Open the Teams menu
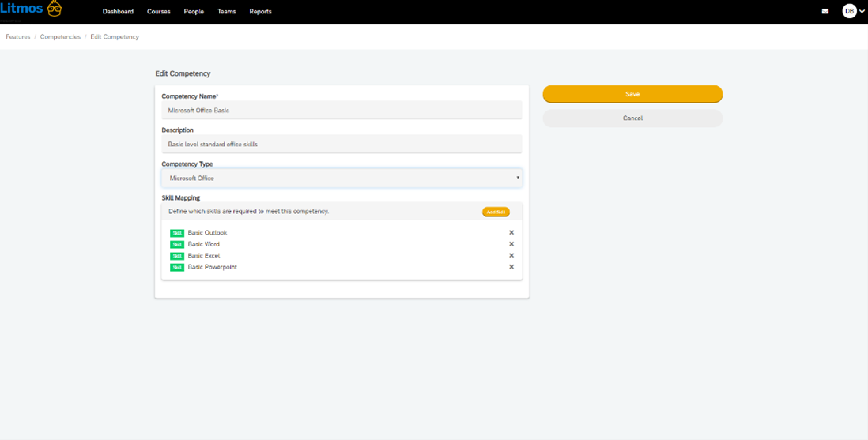The image size is (868, 440). click(x=226, y=12)
